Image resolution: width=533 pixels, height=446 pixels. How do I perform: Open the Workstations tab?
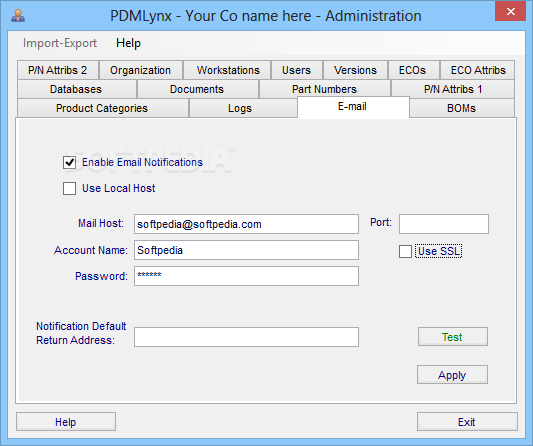[228, 70]
